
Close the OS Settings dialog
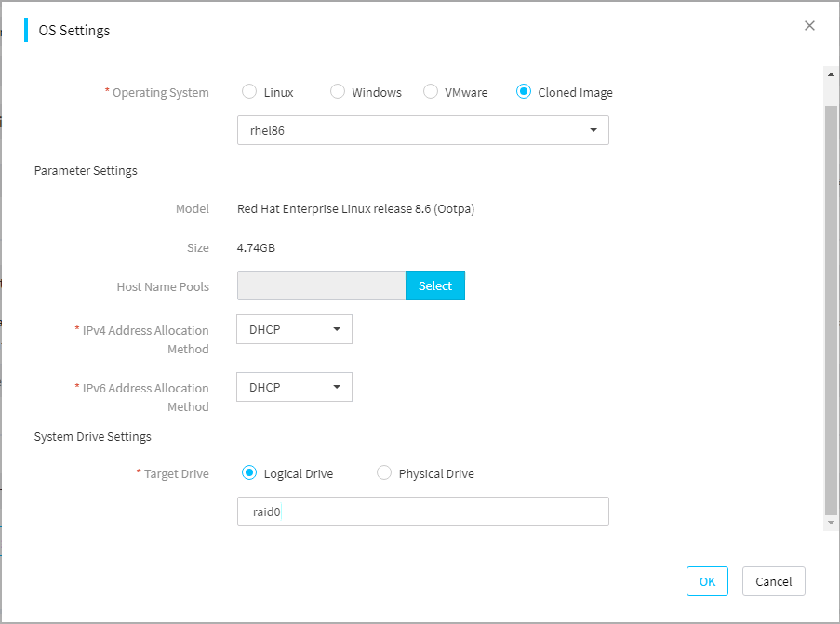[x=809, y=26]
